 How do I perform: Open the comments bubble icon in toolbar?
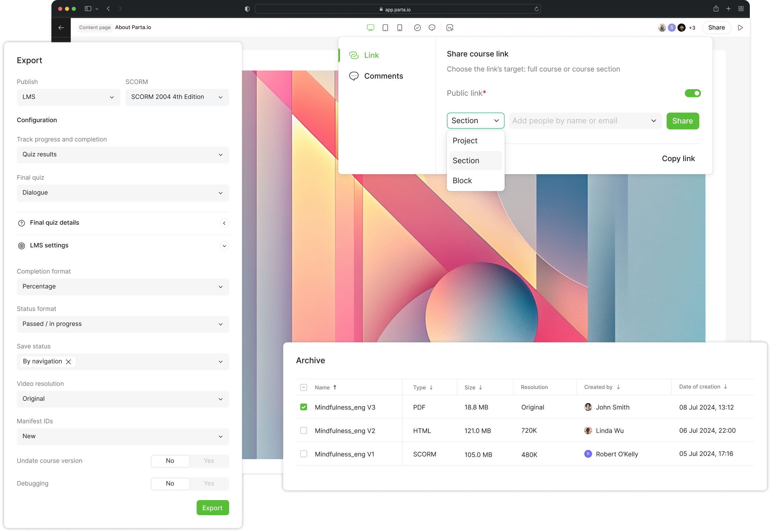click(432, 28)
